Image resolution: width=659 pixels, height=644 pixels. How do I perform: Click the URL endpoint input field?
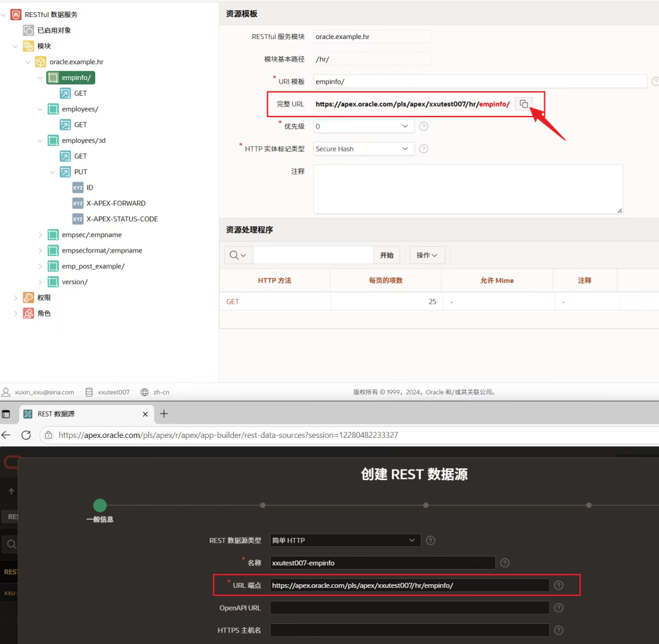tap(409, 585)
